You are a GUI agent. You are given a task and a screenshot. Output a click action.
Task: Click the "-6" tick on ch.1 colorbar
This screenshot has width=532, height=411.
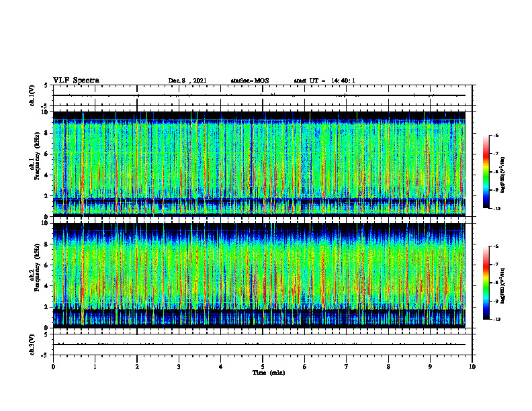click(496, 135)
